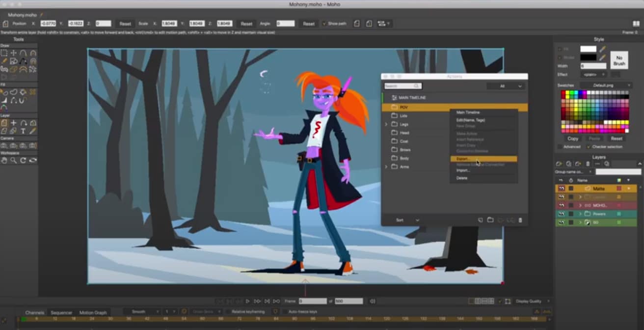Click the white Fill color swatch
The width and height of the screenshot is (644, 330).
[588, 49]
